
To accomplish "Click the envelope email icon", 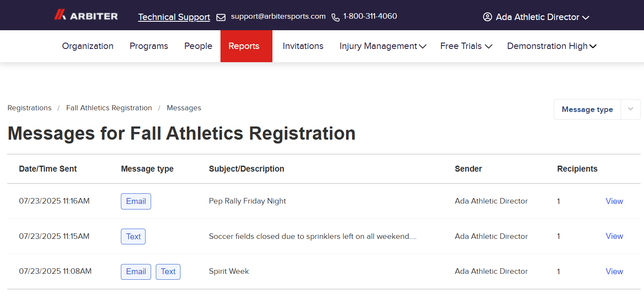I will [221, 17].
